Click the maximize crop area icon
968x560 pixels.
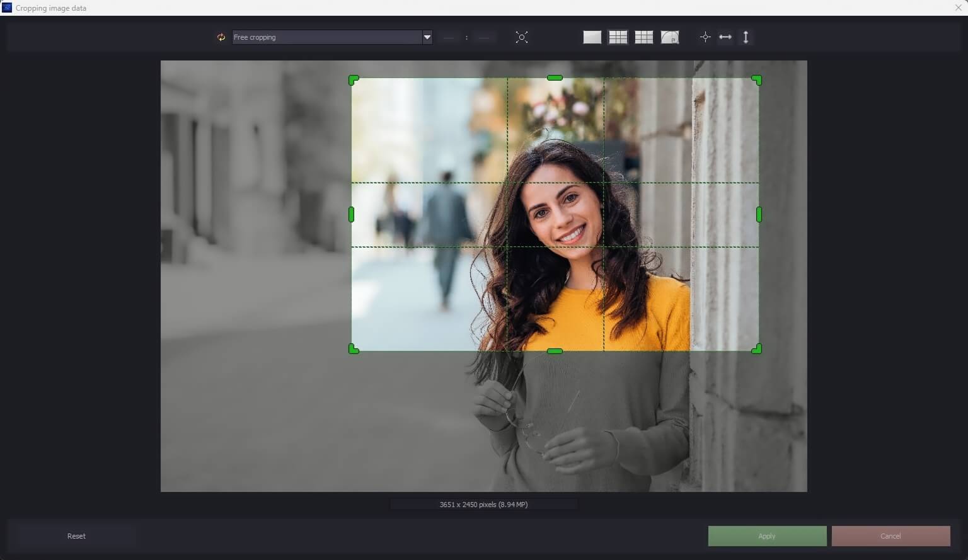click(522, 37)
